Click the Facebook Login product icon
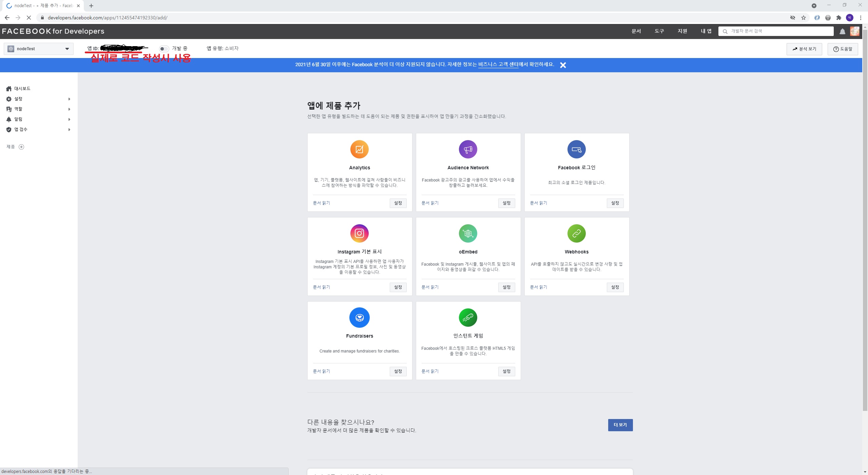The image size is (868, 475). tap(576, 149)
